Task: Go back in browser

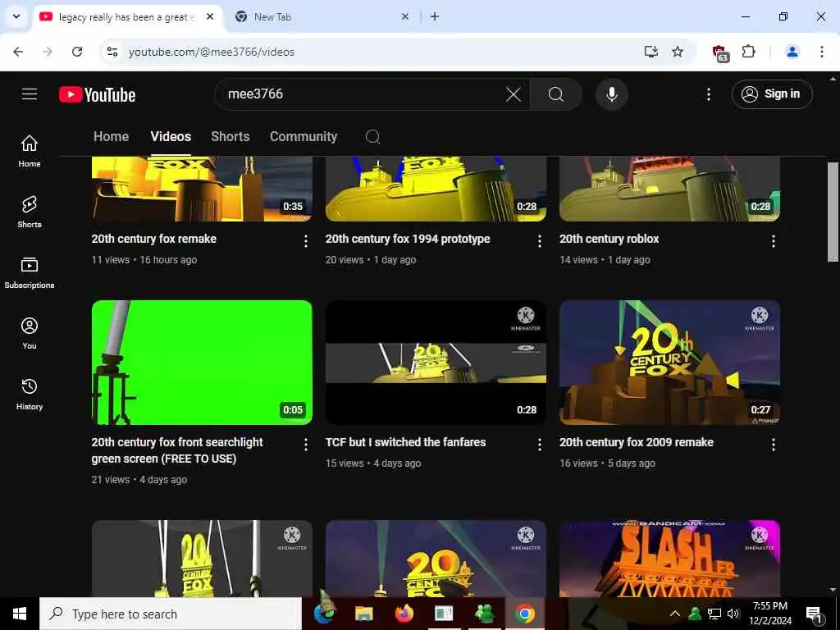Action: point(18,52)
